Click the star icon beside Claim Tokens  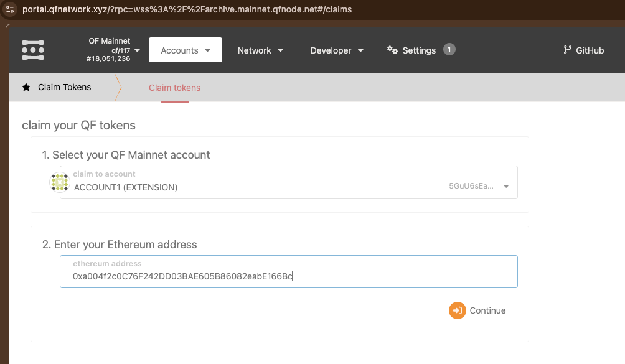click(x=26, y=88)
